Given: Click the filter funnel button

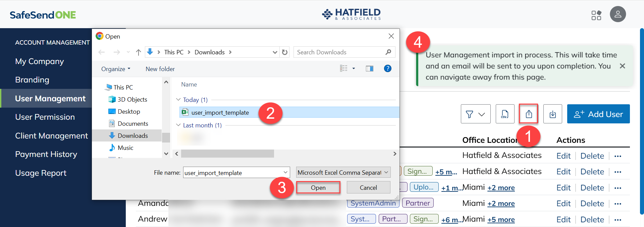Looking at the screenshot, I should [476, 114].
